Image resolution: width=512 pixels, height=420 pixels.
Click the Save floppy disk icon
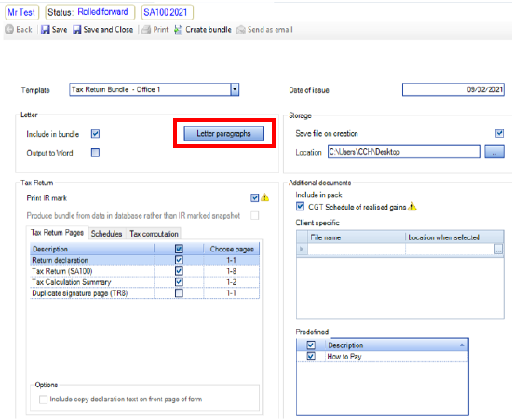[45, 30]
